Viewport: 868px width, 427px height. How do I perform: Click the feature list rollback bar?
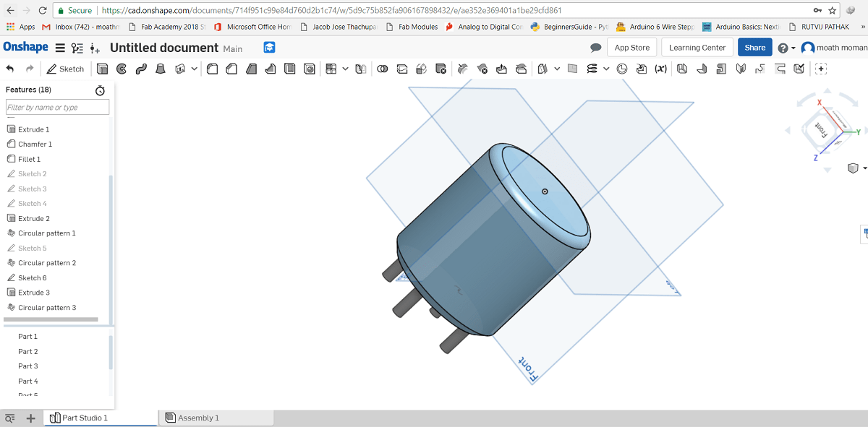tap(51, 319)
